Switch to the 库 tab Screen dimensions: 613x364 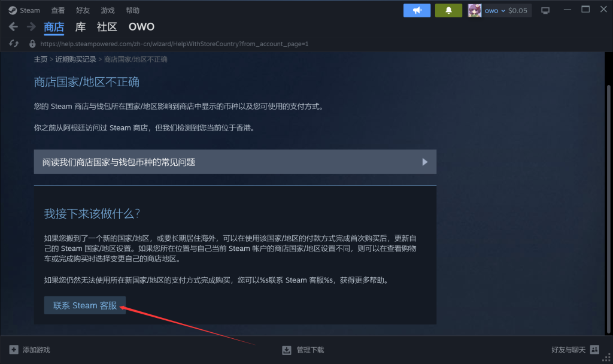[80, 26]
